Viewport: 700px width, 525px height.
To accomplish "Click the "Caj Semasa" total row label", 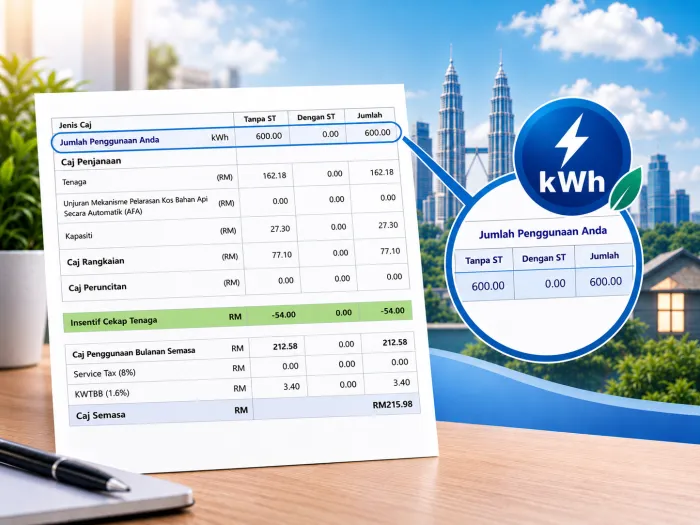I will (x=100, y=416).
